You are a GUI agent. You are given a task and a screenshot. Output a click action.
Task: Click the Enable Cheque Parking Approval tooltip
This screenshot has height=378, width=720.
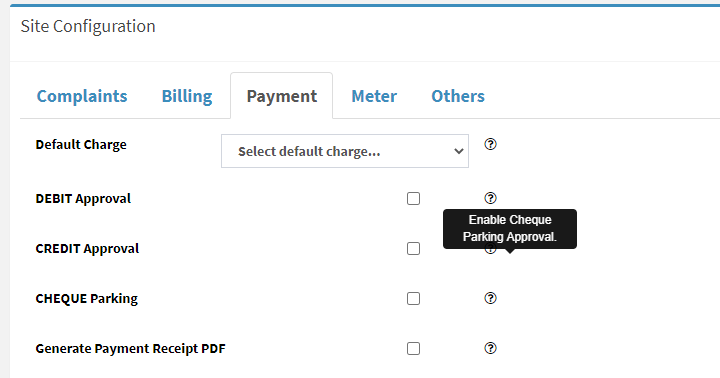510,229
